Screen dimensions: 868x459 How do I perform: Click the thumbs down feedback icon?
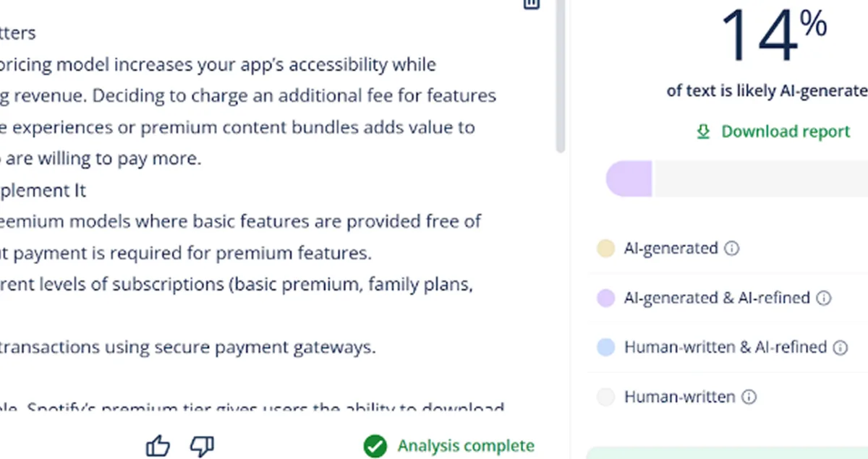[202, 446]
